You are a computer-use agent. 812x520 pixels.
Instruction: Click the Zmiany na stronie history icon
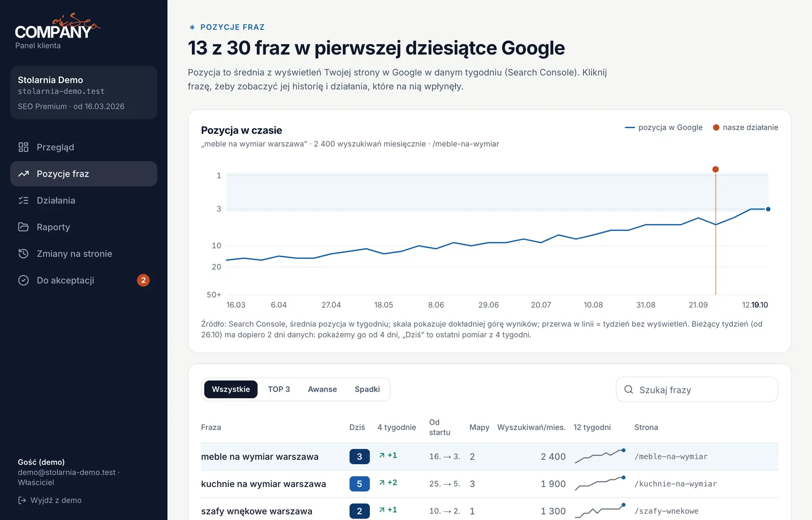pos(23,254)
